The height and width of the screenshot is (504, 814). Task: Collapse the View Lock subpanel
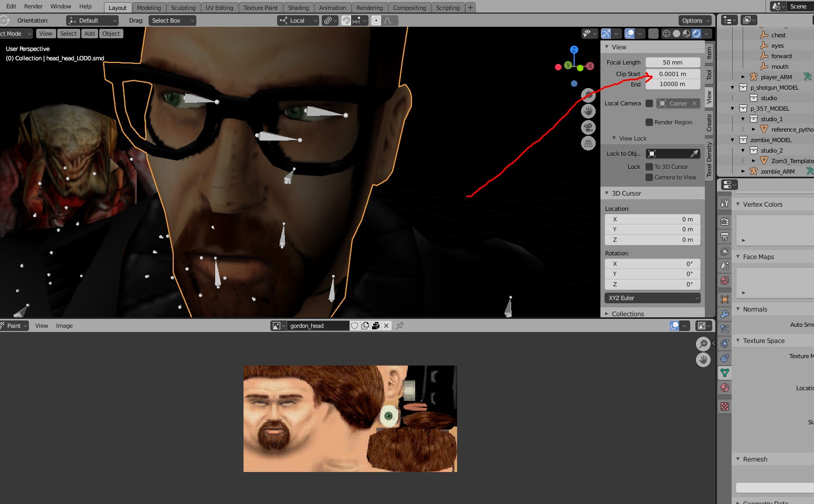[x=614, y=138]
